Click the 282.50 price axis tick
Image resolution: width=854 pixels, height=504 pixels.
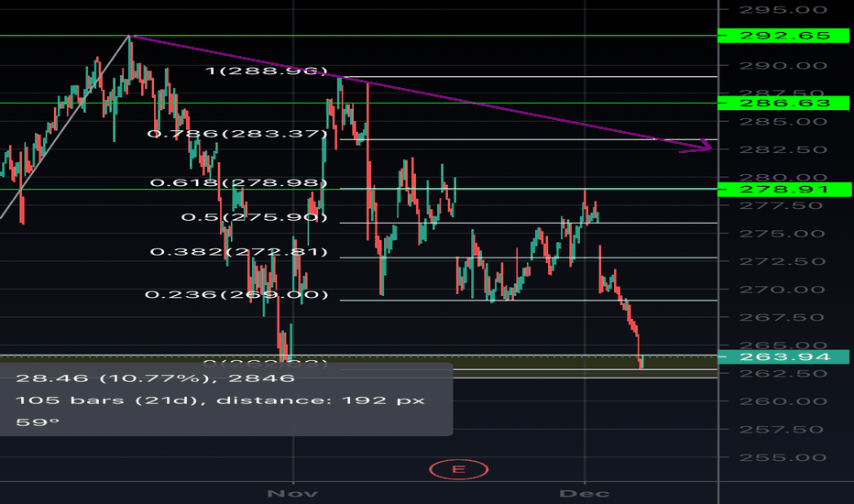click(783, 150)
